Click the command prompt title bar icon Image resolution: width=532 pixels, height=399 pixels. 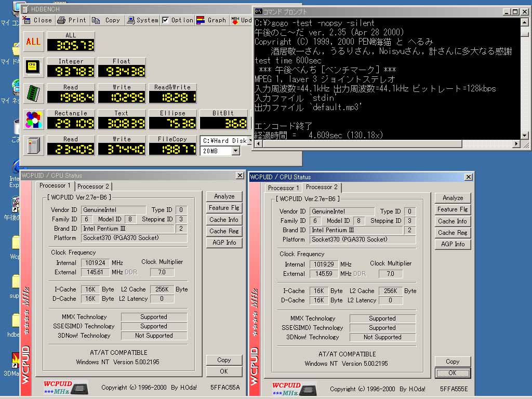[258, 11]
